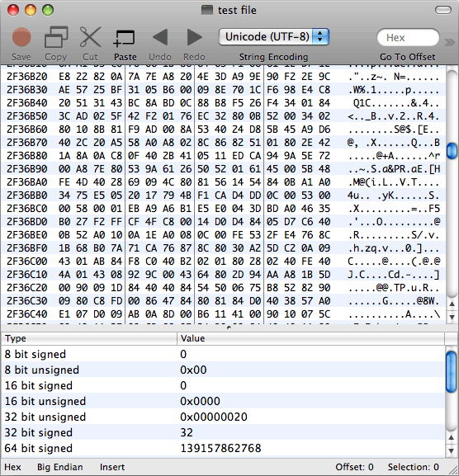Image resolution: width=459 pixels, height=476 pixels.
Task: Click the Selection: 0 status indicator
Action: pos(413,467)
